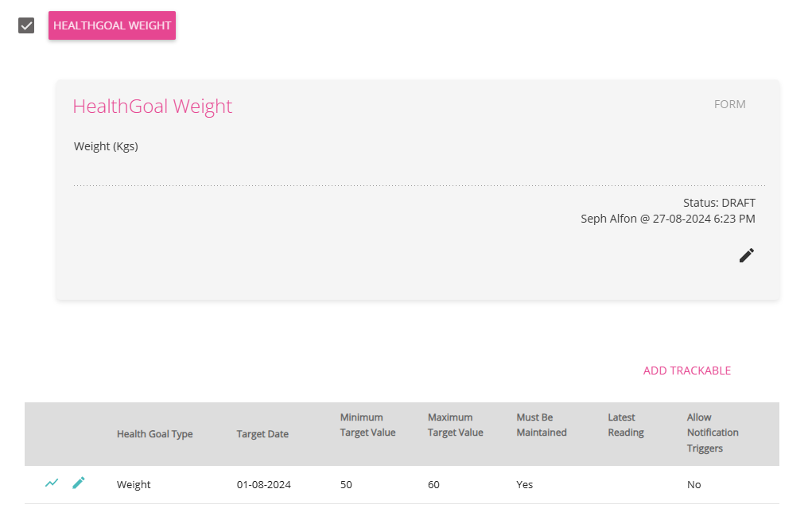Click Status: DRAFT text
812x520 pixels.
tap(719, 203)
